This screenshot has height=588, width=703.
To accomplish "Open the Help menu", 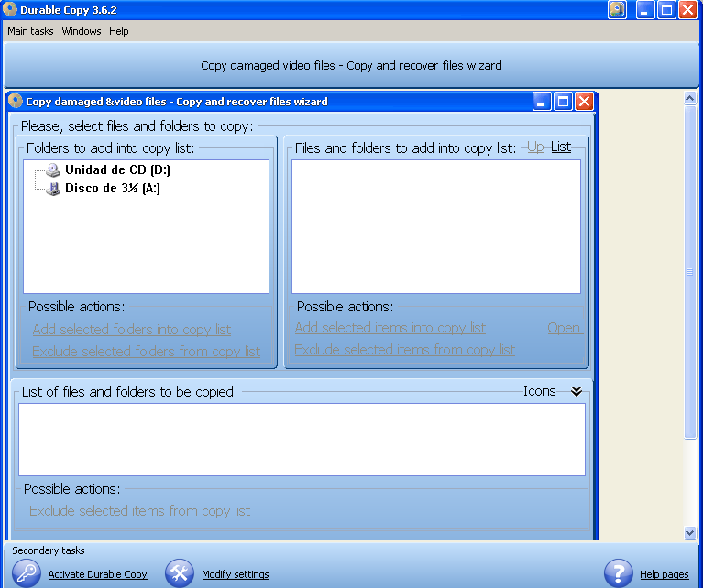I will point(119,31).
